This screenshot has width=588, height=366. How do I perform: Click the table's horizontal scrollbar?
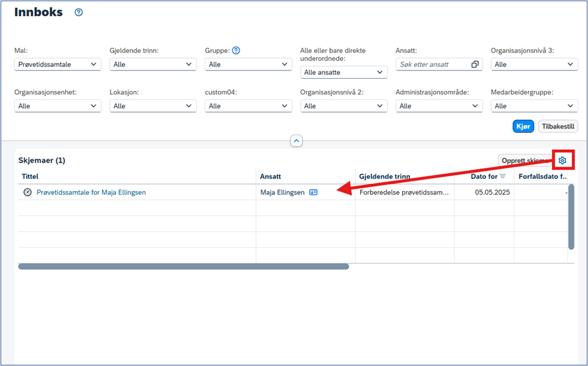pyautogui.click(x=184, y=267)
